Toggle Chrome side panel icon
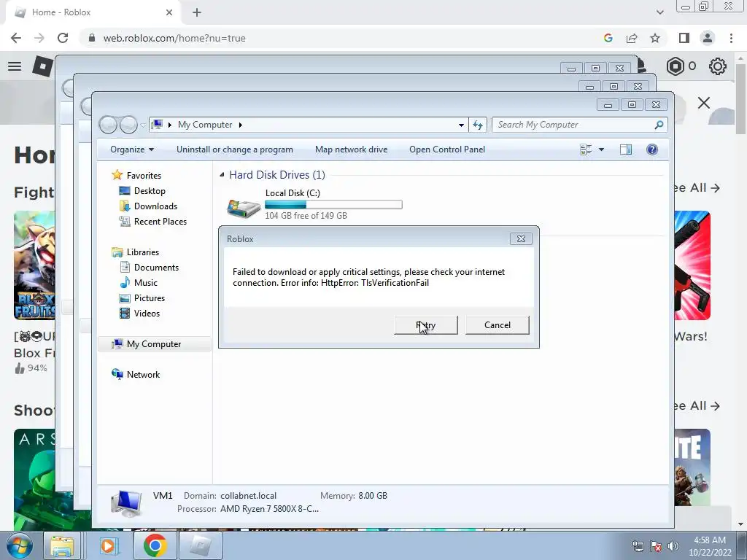The height and width of the screenshot is (560, 747). 684,38
